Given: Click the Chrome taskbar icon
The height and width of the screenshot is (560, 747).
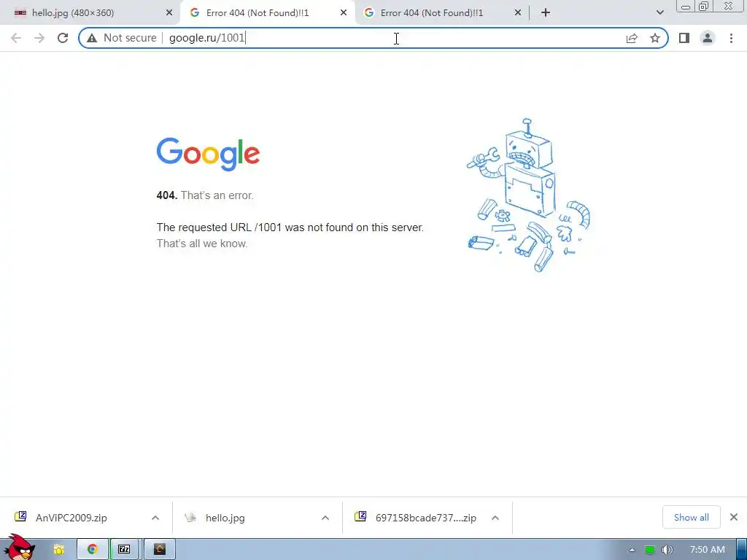Looking at the screenshot, I should [x=92, y=550].
